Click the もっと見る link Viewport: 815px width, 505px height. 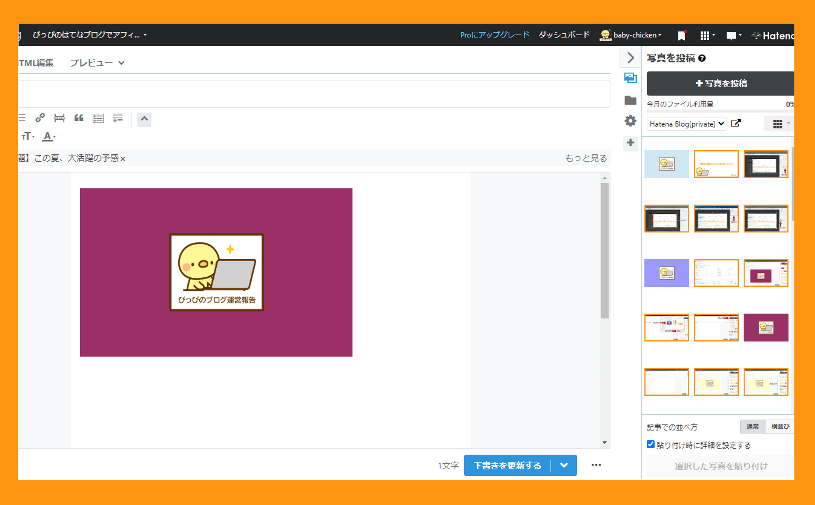click(586, 158)
